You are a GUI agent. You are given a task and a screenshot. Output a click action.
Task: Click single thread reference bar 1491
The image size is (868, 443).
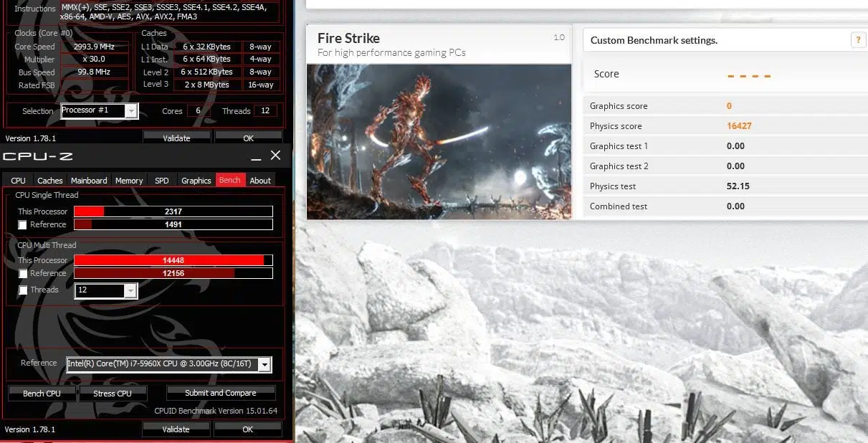click(173, 224)
